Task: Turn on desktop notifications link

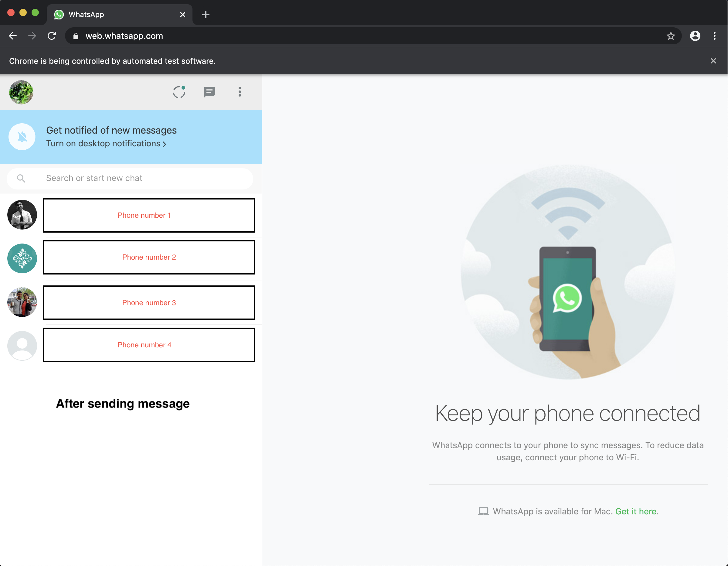Action: click(x=106, y=144)
